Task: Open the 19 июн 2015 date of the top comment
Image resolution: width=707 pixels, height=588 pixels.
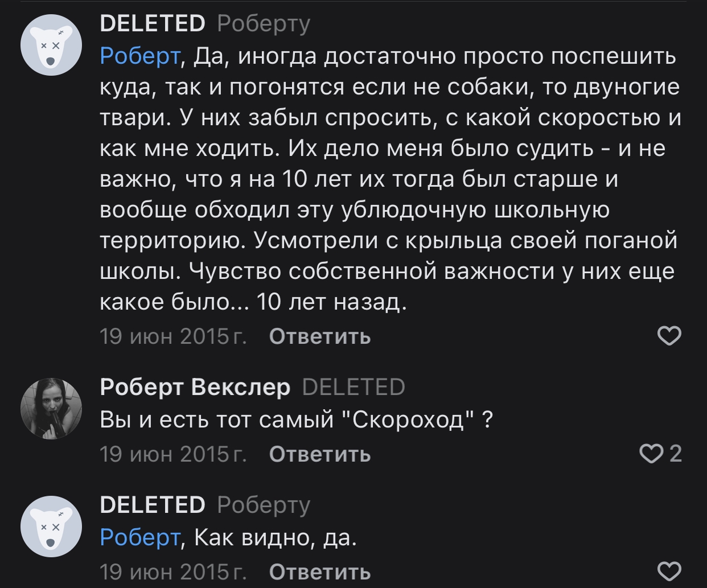Action: point(173,337)
